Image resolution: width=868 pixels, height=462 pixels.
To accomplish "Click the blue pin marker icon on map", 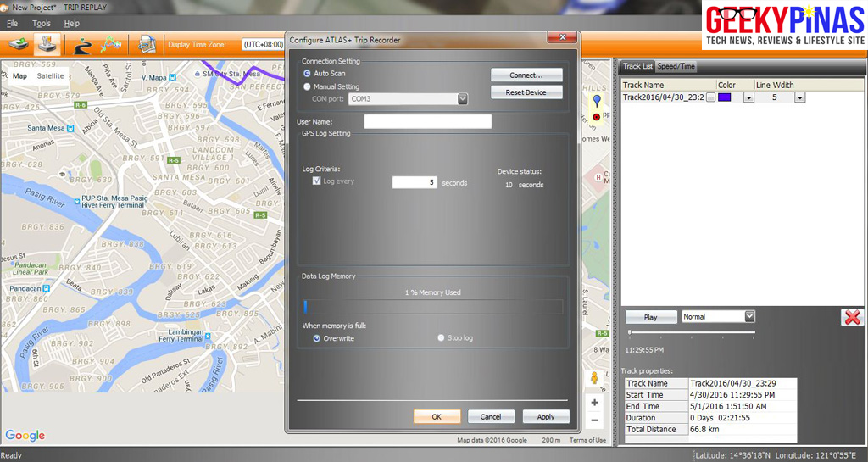I will [596, 101].
